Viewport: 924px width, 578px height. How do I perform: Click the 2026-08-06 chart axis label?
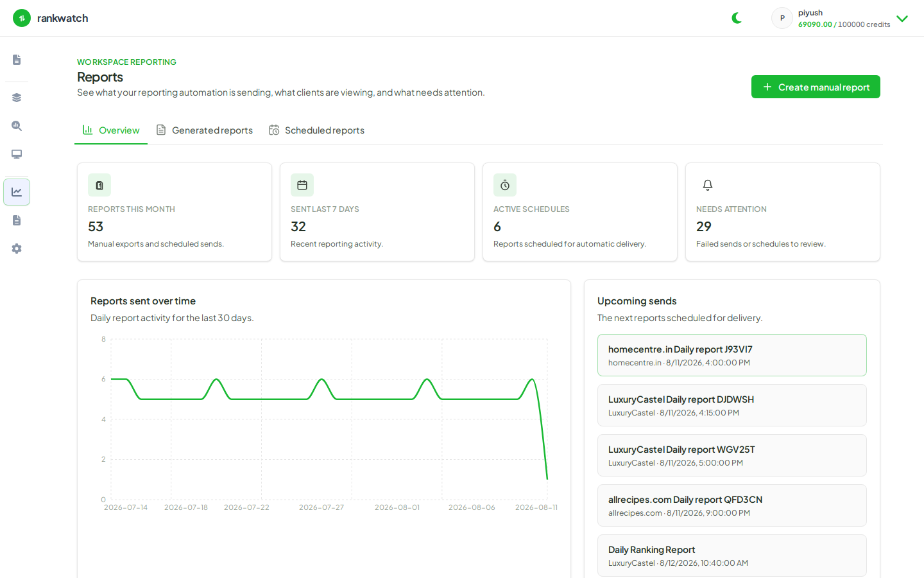[x=472, y=507]
